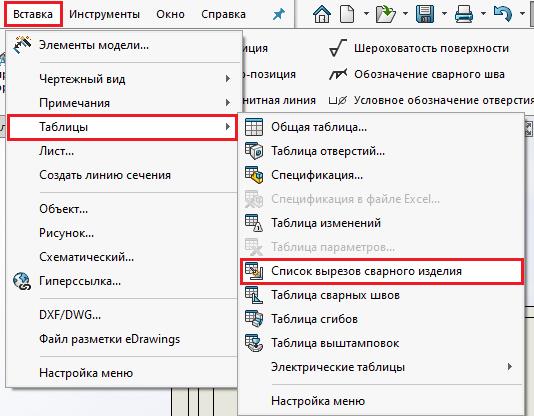Pin the menu bar with pushpin icon

click(x=279, y=14)
